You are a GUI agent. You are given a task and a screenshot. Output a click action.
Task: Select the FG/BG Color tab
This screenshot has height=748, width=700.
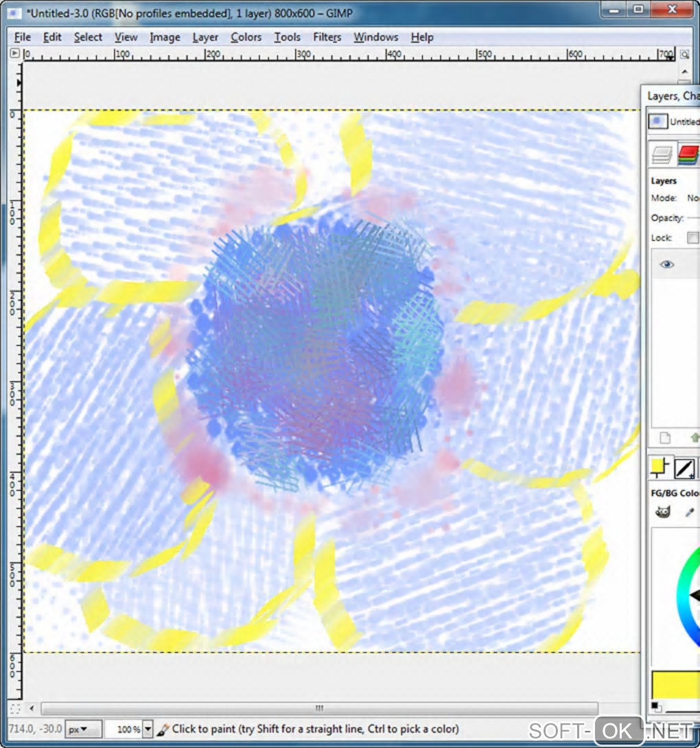[x=659, y=467]
